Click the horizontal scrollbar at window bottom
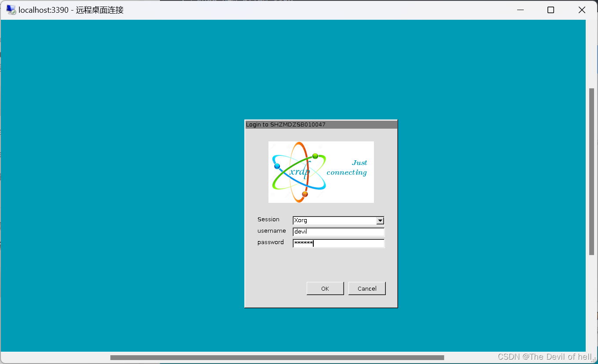598x364 pixels. 277,357
